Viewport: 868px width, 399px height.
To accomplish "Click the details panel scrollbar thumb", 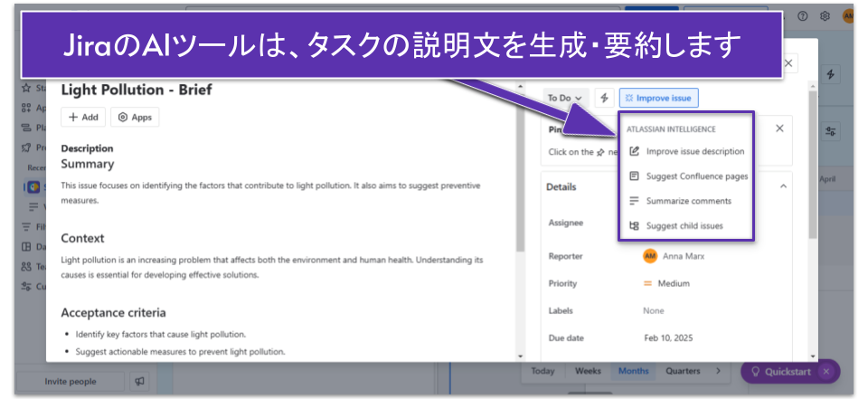I will coord(813,165).
